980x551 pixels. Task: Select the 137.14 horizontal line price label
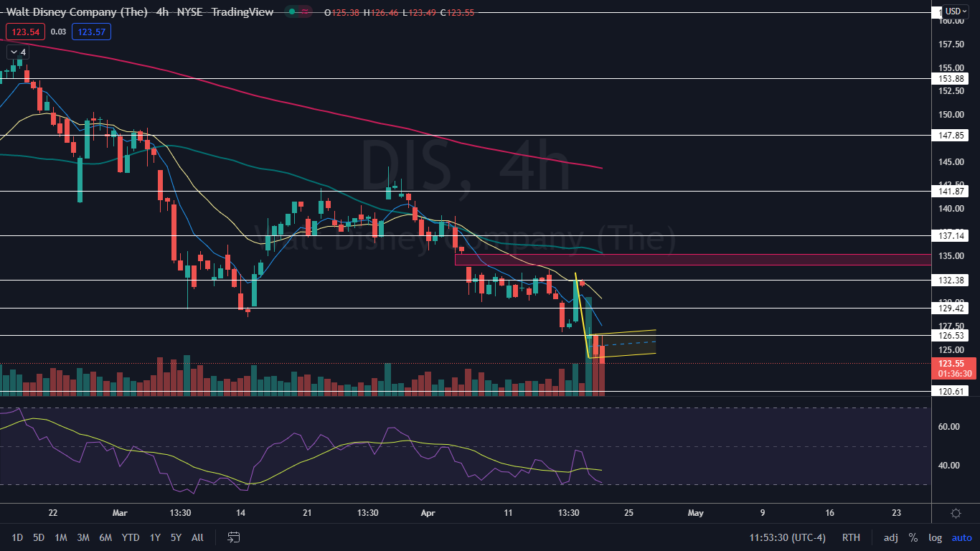pos(950,235)
